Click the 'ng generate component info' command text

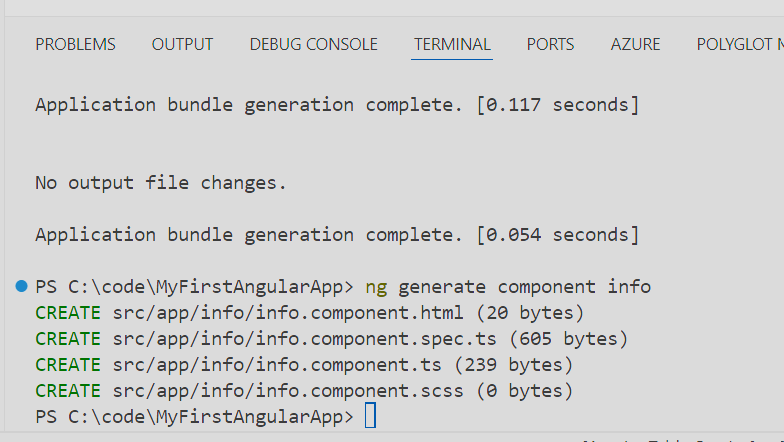pos(508,287)
